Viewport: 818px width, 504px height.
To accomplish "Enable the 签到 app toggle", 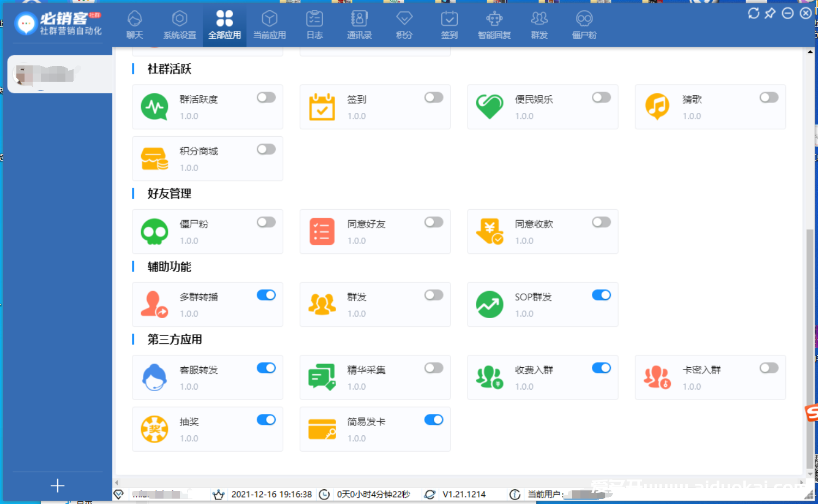I will tap(434, 98).
